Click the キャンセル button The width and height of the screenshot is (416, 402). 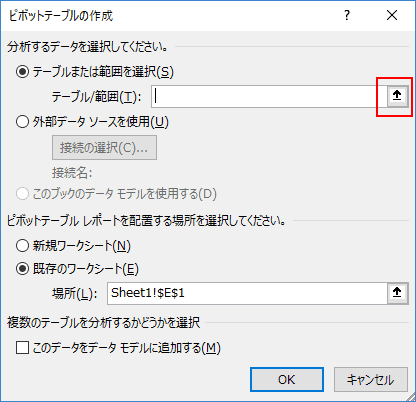pyautogui.click(x=371, y=379)
